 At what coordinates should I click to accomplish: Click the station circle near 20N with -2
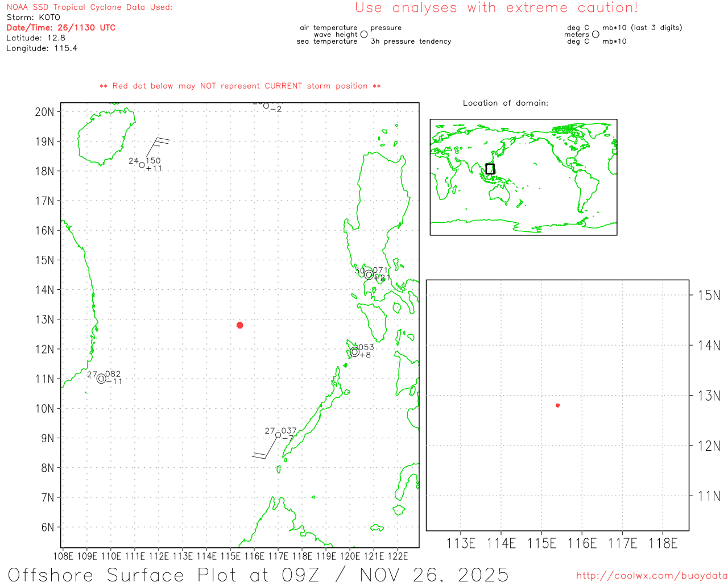pos(266,106)
